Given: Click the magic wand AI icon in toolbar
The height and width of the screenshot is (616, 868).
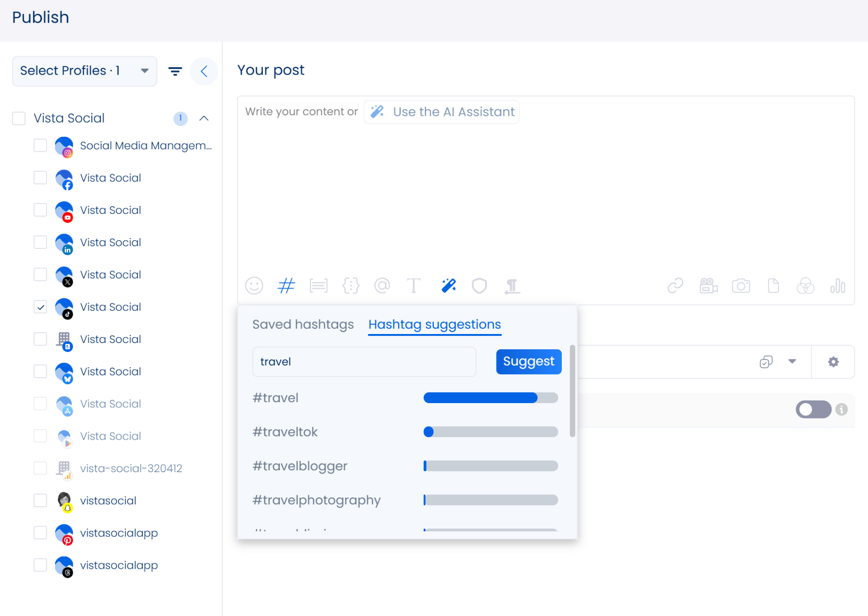Looking at the screenshot, I should [x=448, y=286].
